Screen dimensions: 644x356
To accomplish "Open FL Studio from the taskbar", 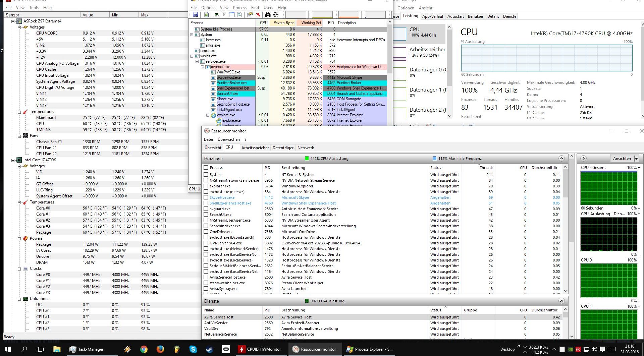I will point(177,349).
